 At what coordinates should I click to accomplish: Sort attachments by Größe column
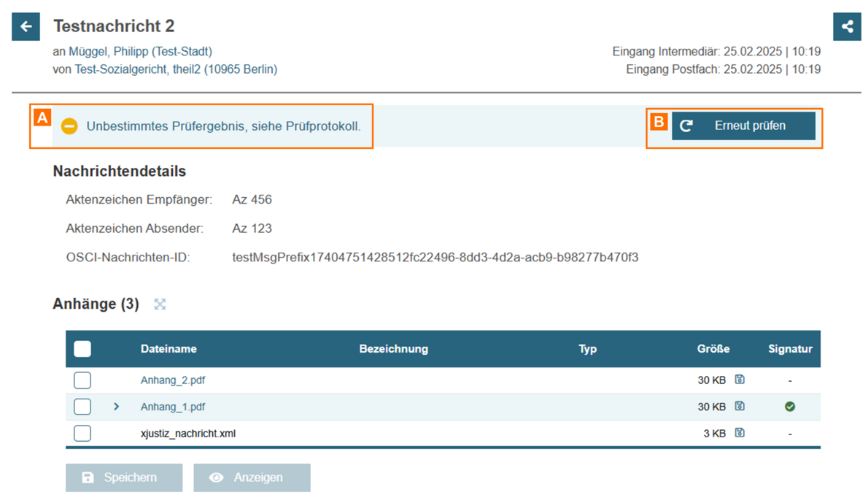pos(713,349)
